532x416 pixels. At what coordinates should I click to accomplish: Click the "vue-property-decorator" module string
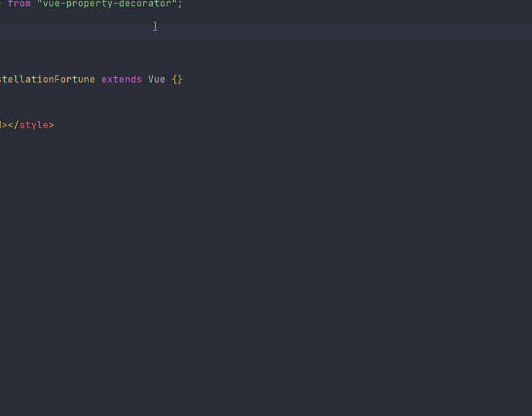point(107,4)
